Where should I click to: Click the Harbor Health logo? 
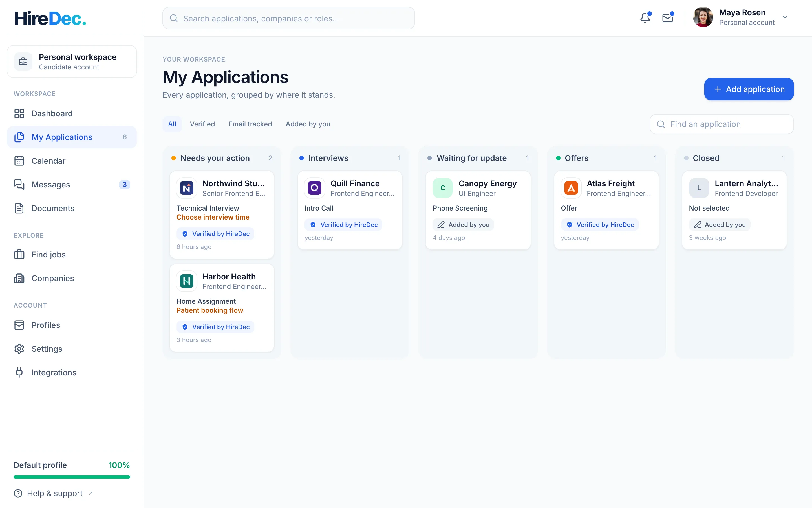(187, 281)
